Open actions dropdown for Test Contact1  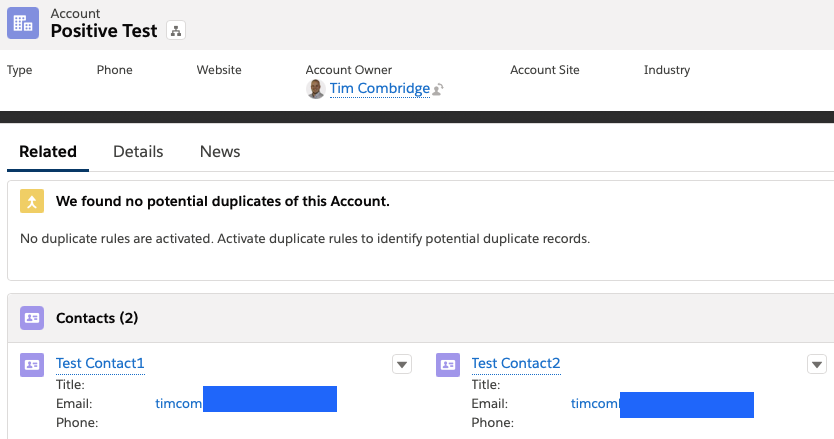(402, 365)
